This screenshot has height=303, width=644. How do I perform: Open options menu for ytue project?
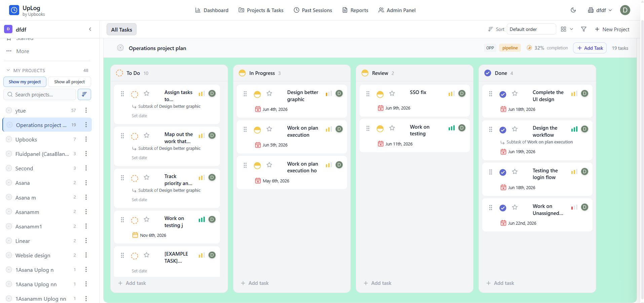click(x=86, y=110)
